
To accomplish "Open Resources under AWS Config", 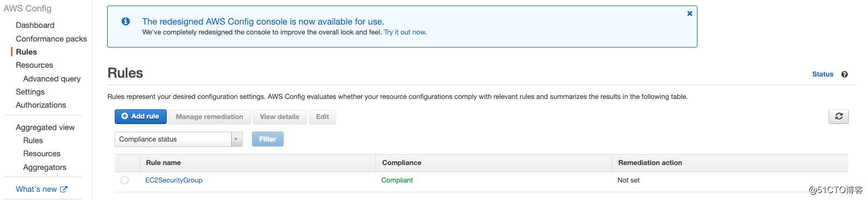I will pos(34,65).
